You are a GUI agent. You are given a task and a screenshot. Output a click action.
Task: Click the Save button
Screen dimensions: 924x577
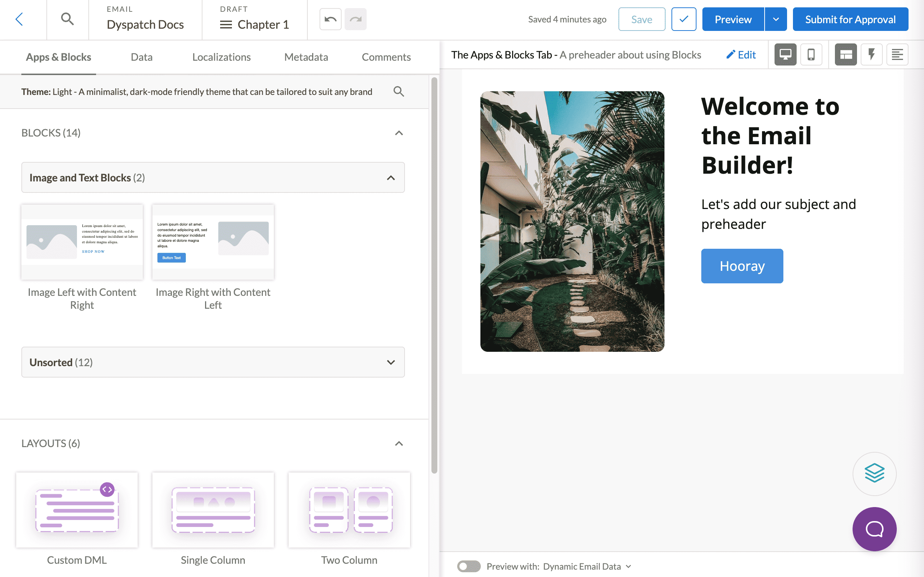point(642,19)
